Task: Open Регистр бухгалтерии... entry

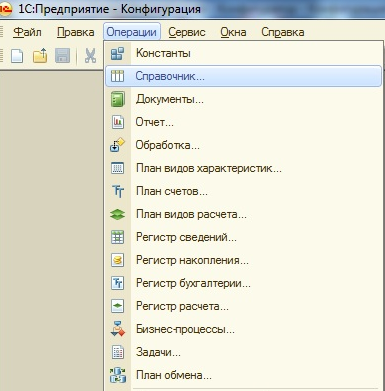Action: 244,283
